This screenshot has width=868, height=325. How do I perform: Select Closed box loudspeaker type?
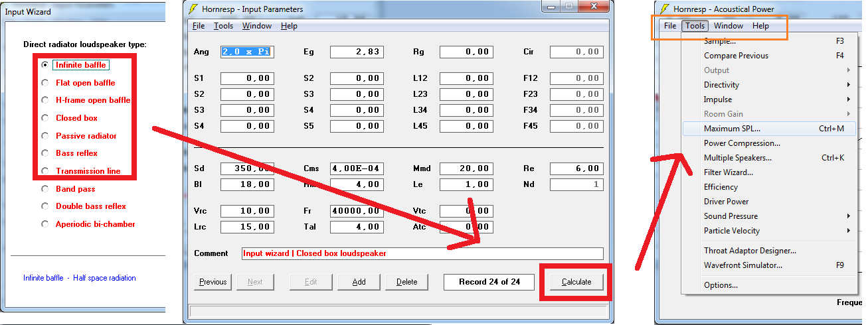(45, 118)
